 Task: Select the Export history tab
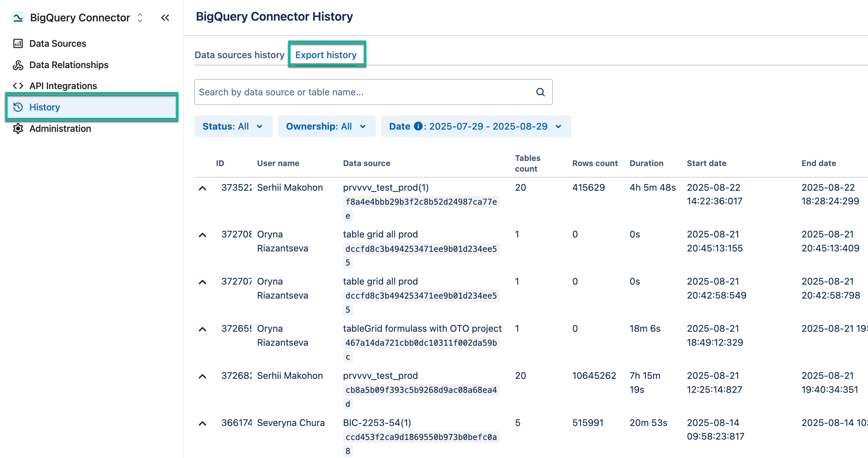(326, 54)
